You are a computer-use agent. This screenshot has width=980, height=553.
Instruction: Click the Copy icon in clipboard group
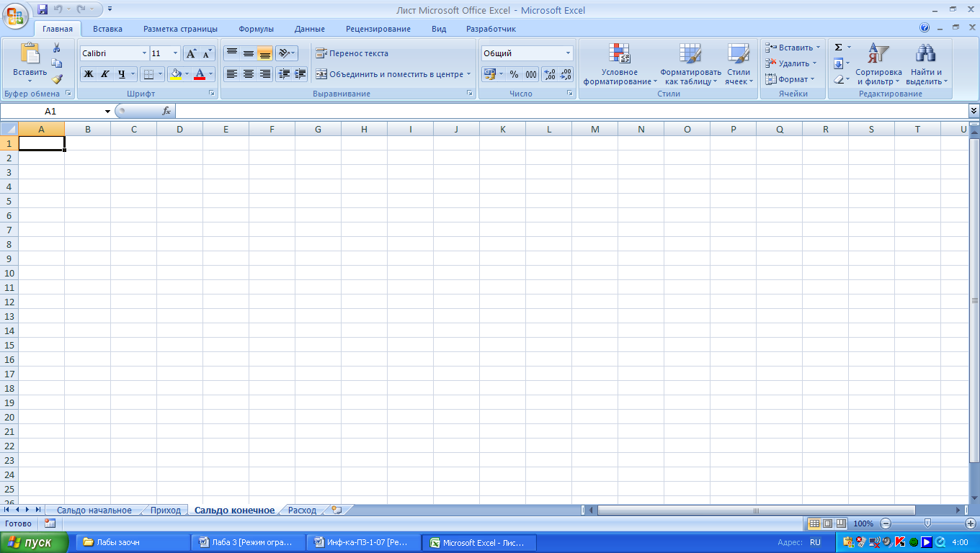coord(57,63)
